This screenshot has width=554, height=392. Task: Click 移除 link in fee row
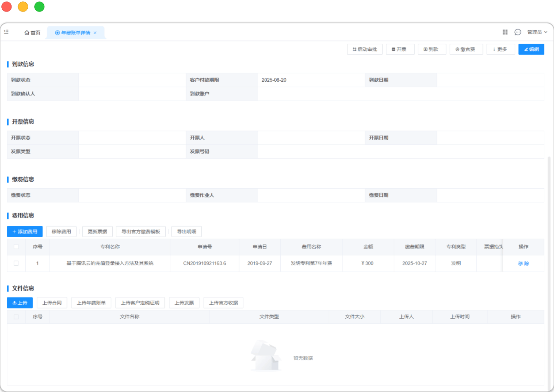click(x=523, y=263)
